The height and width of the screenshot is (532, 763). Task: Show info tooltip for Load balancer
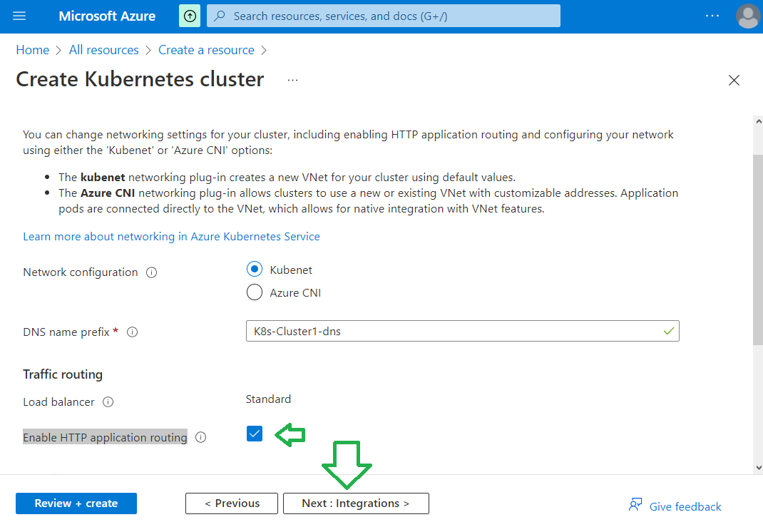108,402
